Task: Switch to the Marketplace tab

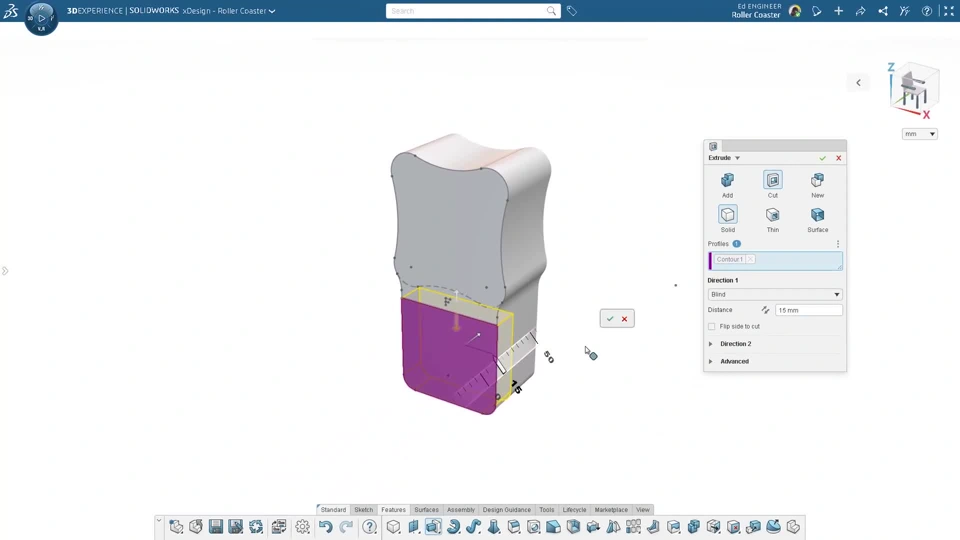Action: (x=611, y=509)
